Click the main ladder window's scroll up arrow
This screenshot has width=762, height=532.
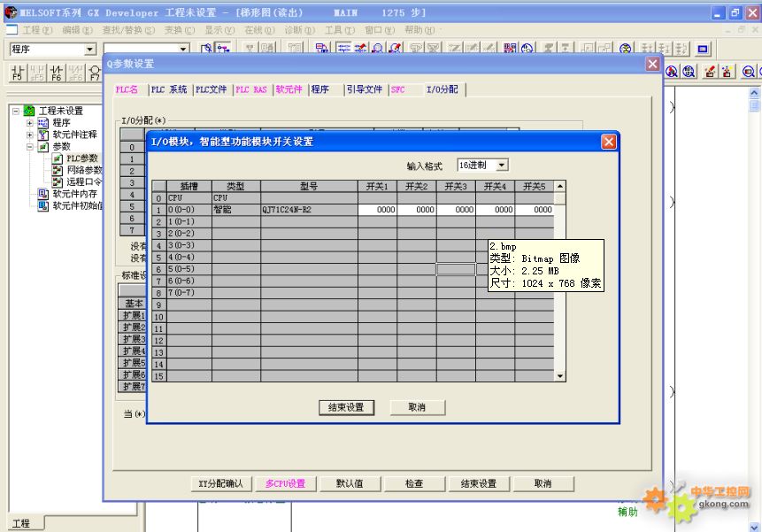pyautogui.click(x=754, y=93)
